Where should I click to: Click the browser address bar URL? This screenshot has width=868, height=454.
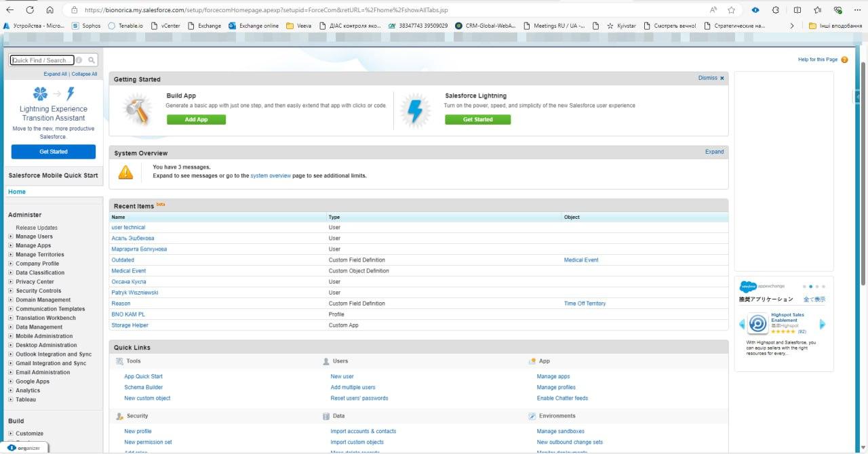pos(267,10)
